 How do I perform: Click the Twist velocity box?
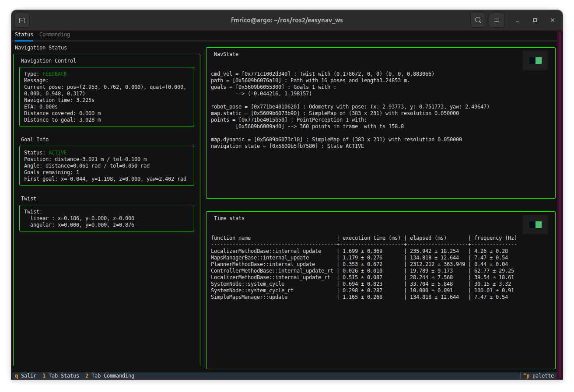point(106,218)
